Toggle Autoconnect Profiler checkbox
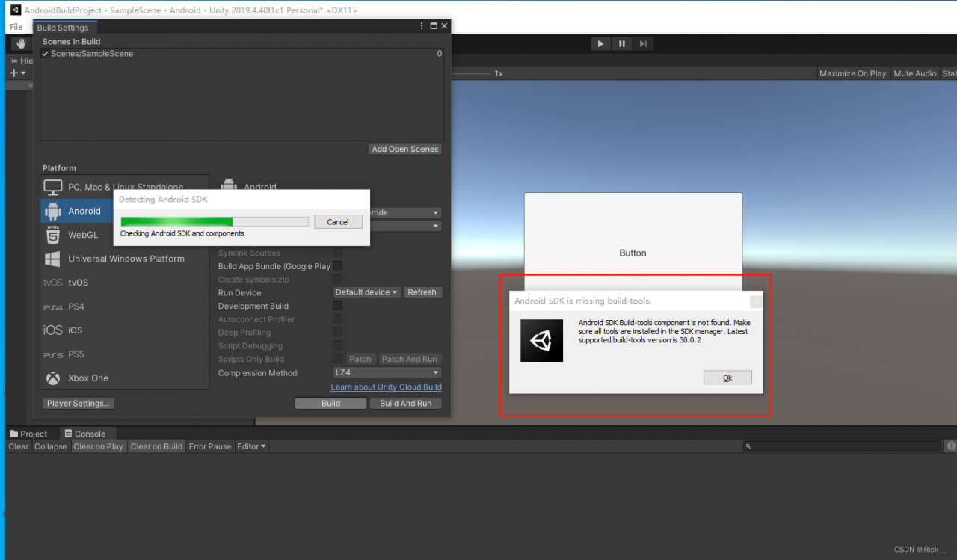Image resolution: width=957 pixels, height=560 pixels. [x=337, y=319]
